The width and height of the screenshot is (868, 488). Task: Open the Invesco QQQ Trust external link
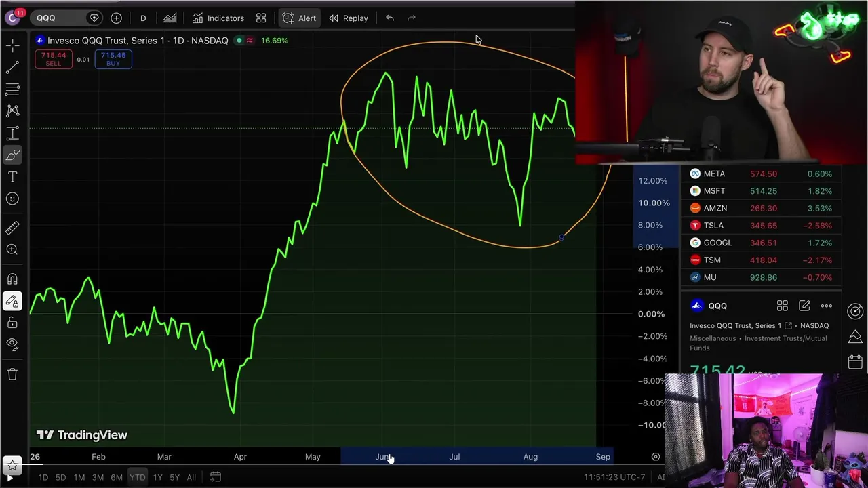[x=788, y=326]
